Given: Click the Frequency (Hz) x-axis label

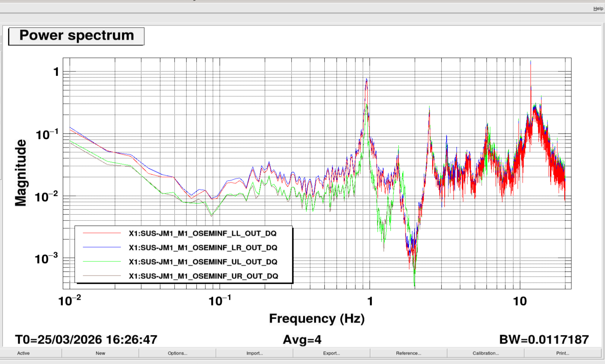Looking at the screenshot, I should tap(317, 319).
